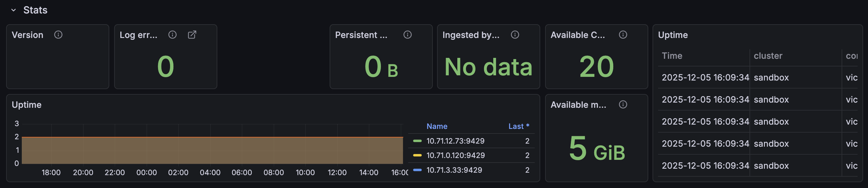
Task: Click the Ingested bytes panel info icon
Action: (515, 35)
